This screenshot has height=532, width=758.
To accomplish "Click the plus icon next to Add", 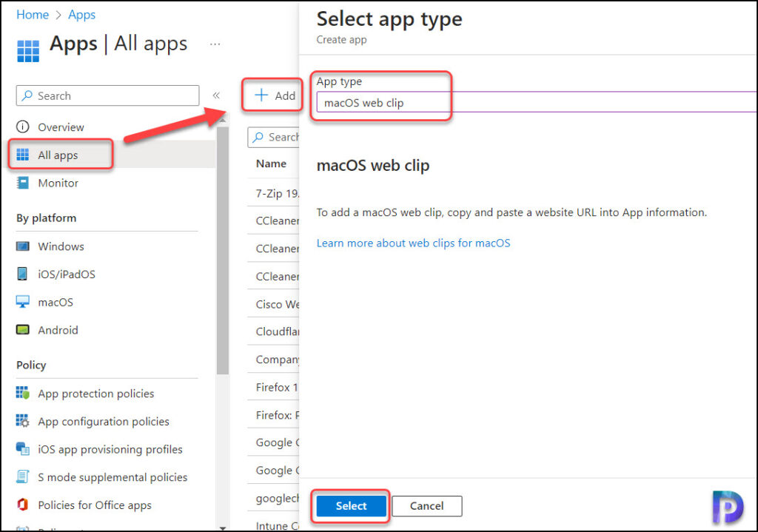I will (x=261, y=95).
